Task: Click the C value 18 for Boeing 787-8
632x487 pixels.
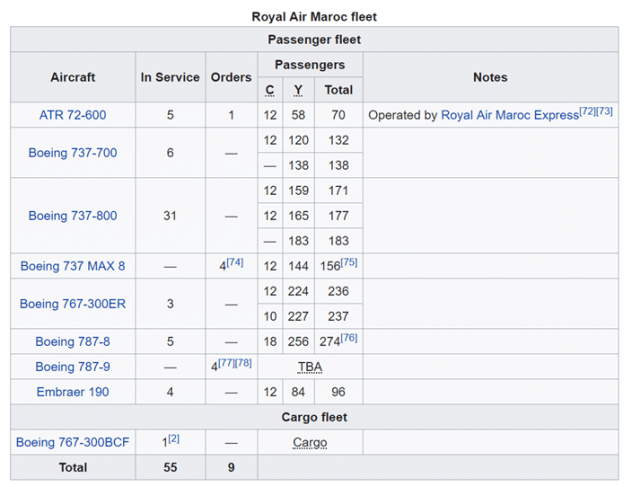Action: (x=270, y=341)
